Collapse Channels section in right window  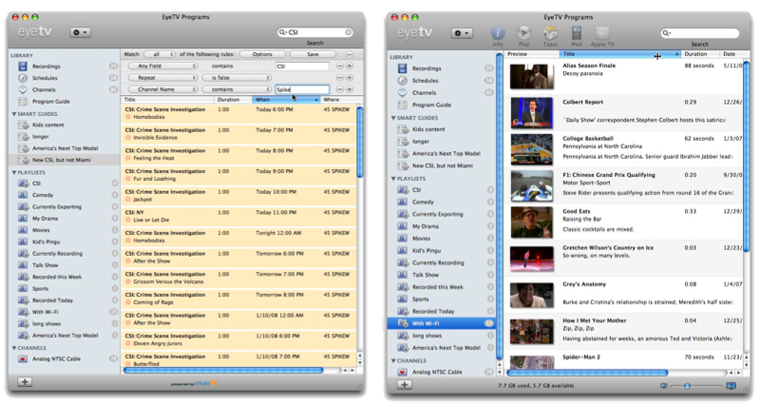pos(394,360)
